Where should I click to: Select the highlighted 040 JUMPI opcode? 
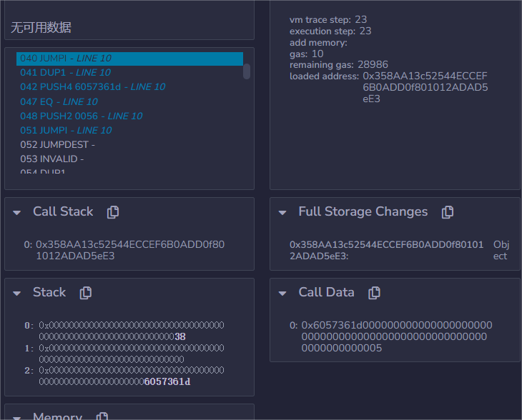(66, 59)
